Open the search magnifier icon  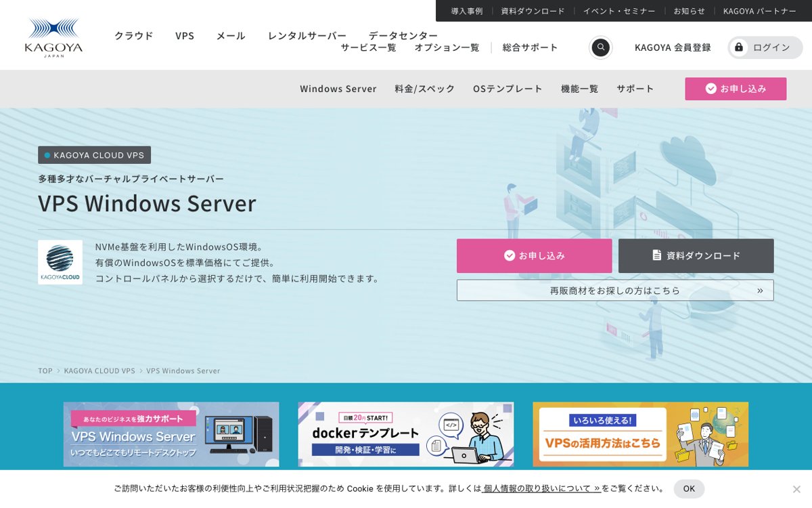pyautogui.click(x=600, y=47)
